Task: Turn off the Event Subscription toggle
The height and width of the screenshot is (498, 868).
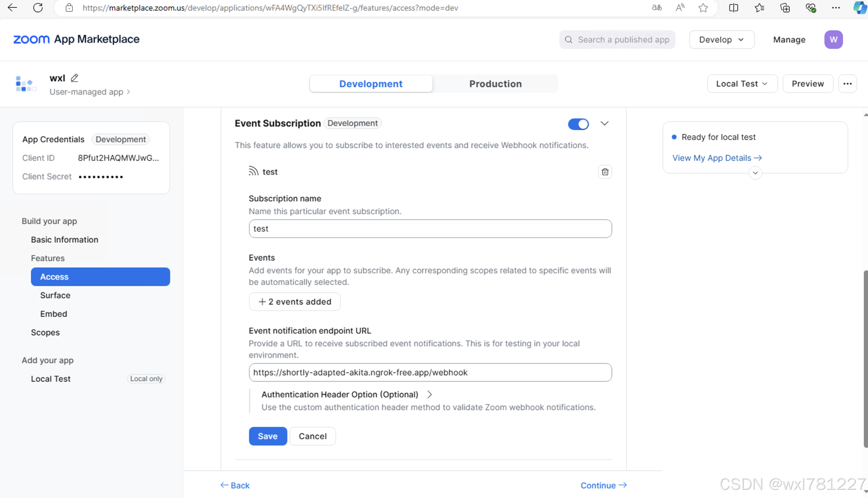Action: pos(578,124)
